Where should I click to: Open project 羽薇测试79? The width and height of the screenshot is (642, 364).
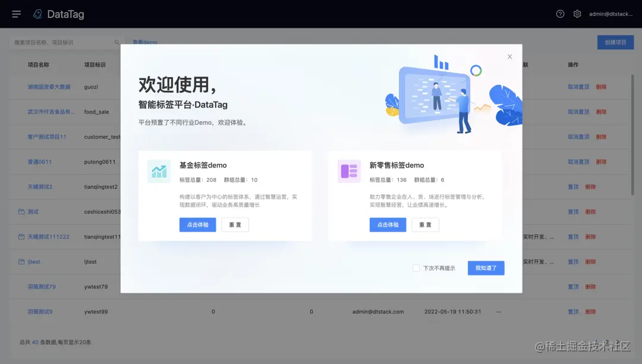click(42, 287)
